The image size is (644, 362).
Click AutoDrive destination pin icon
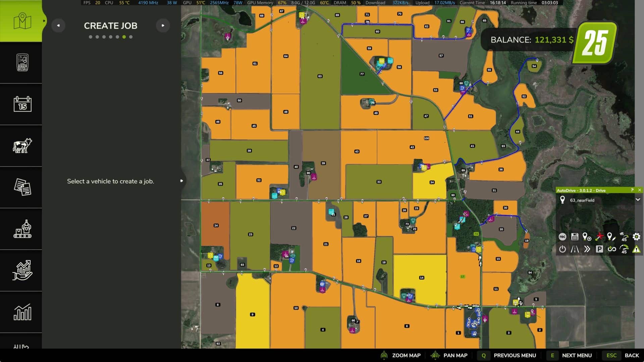[x=562, y=200]
